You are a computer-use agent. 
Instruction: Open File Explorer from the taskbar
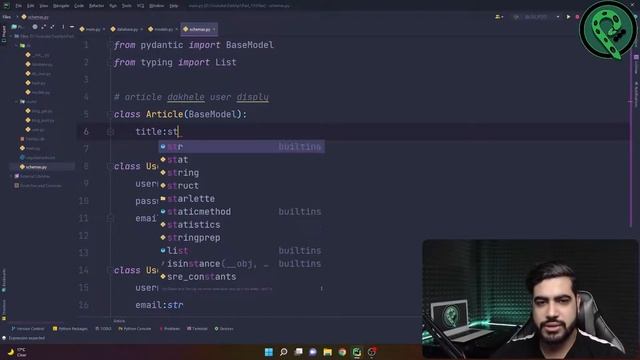[x=327, y=352]
